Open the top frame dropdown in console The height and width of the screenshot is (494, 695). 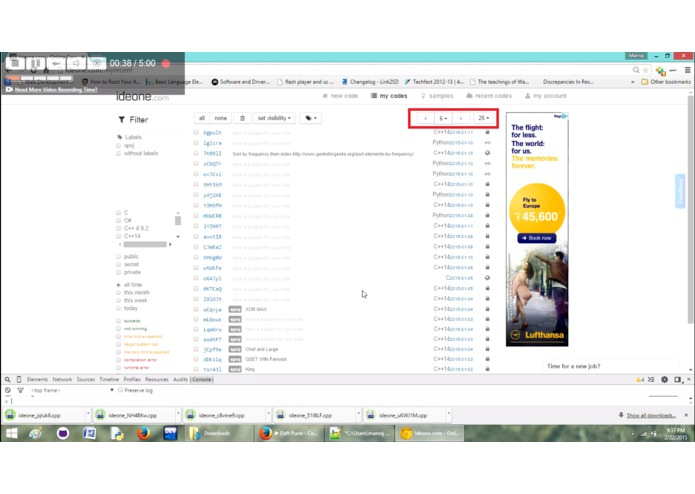point(72,390)
